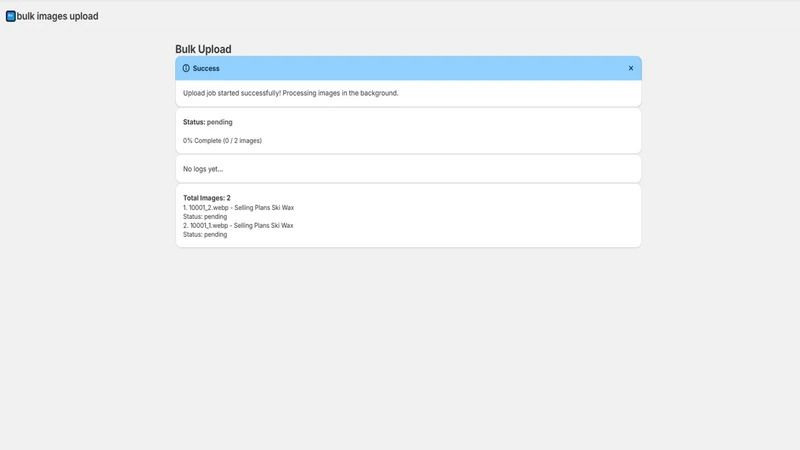Click the 'No logs yet...' text
The height and width of the screenshot is (450, 800).
point(203,169)
